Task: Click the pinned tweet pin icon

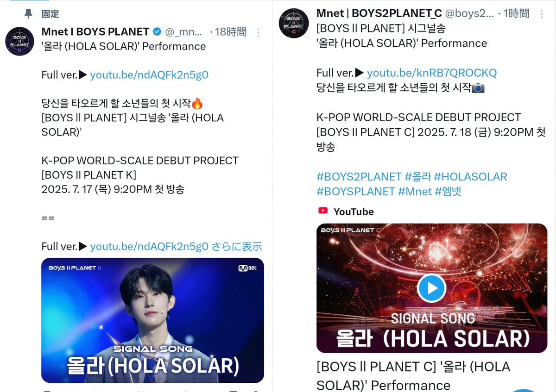Action: pyautogui.click(x=28, y=14)
